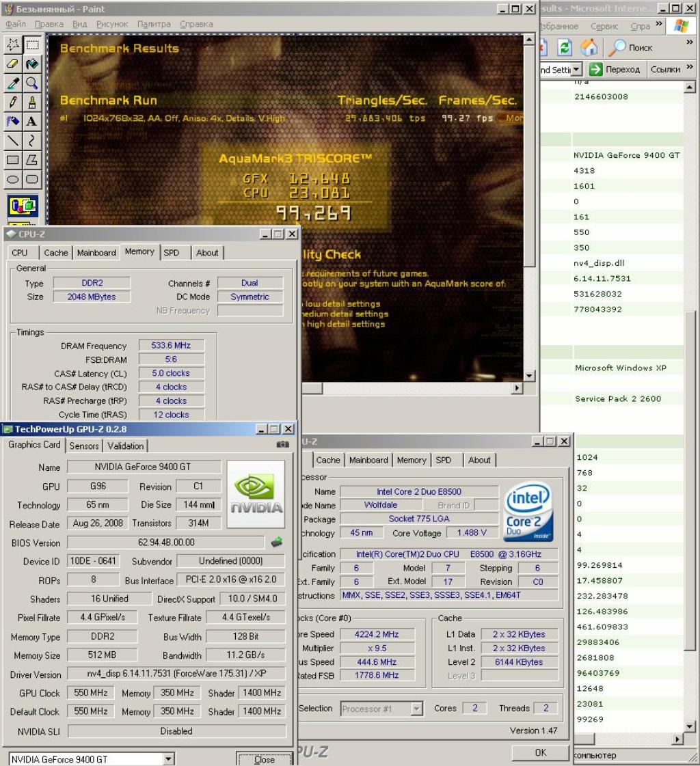Open the Справка menu in Paint
The image size is (700, 766).
pos(196,24)
